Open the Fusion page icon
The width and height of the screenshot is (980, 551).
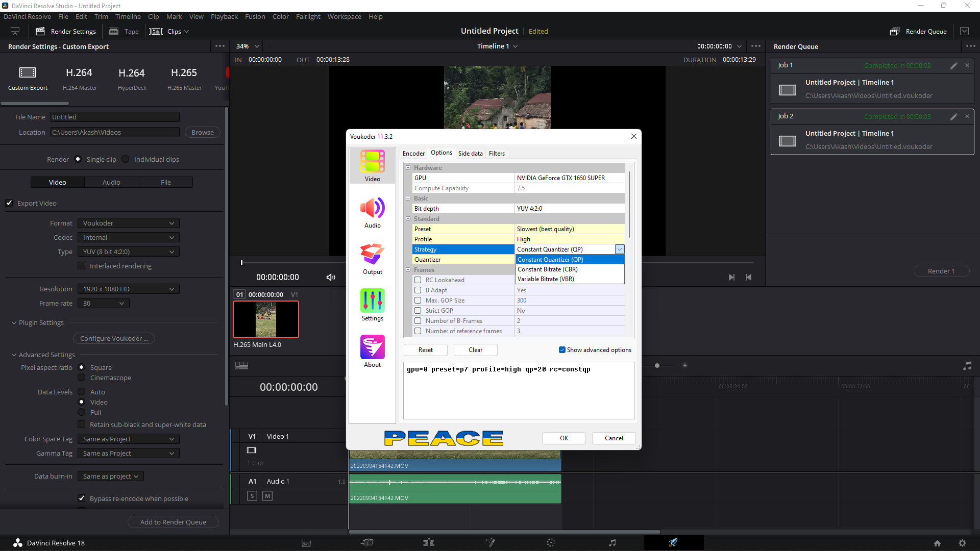click(x=490, y=543)
